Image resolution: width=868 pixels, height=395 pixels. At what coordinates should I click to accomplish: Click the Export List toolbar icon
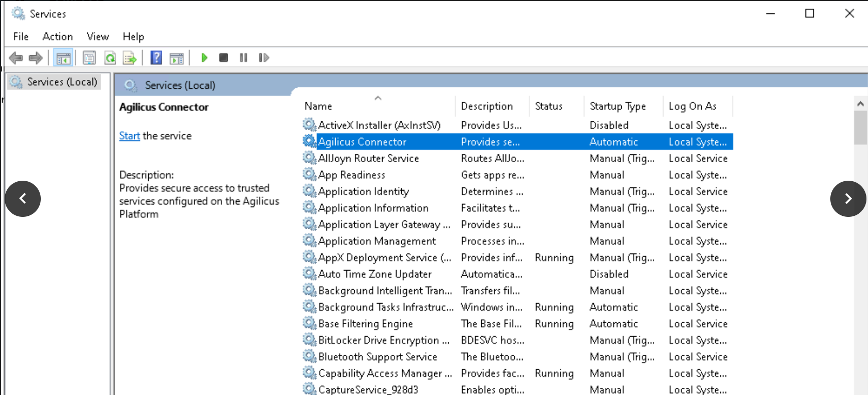130,58
